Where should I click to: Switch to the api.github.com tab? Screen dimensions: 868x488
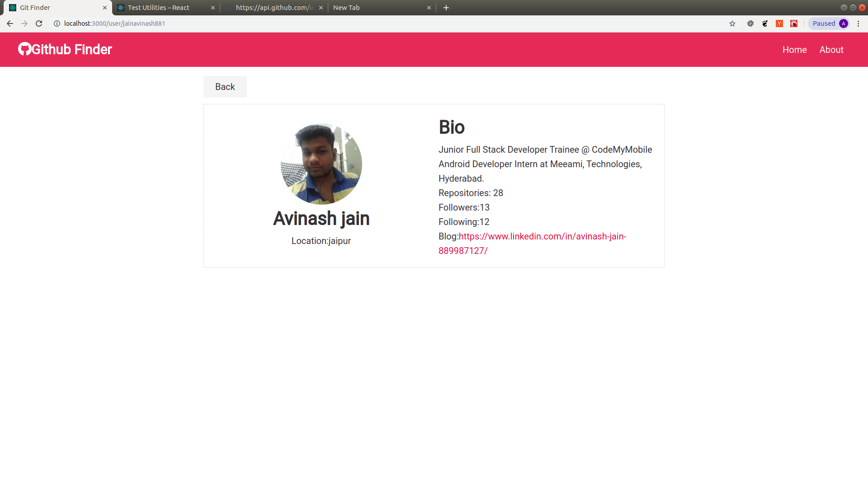point(271,7)
